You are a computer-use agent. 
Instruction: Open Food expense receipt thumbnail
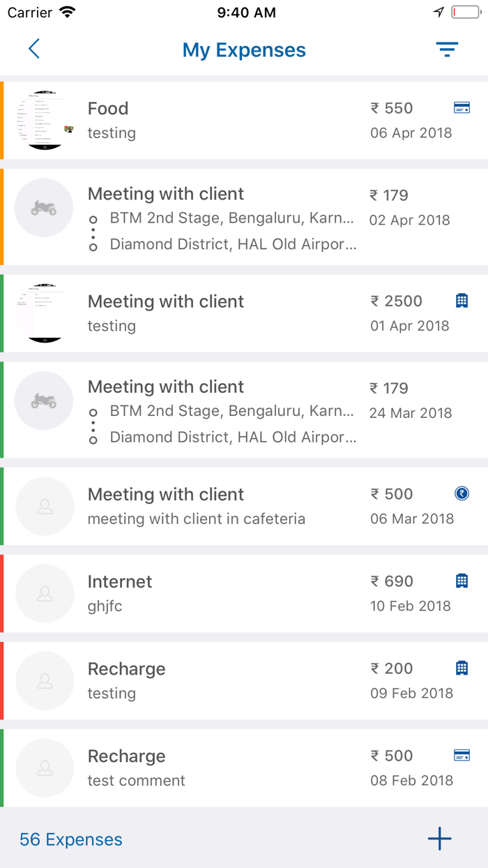[x=44, y=120]
